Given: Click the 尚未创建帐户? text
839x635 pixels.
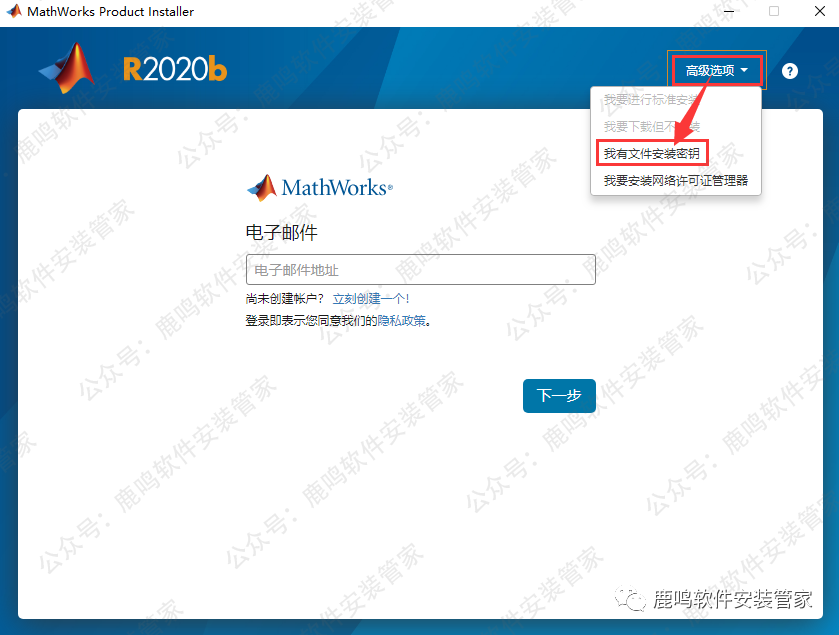Looking at the screenshot, I should point(285,299).
